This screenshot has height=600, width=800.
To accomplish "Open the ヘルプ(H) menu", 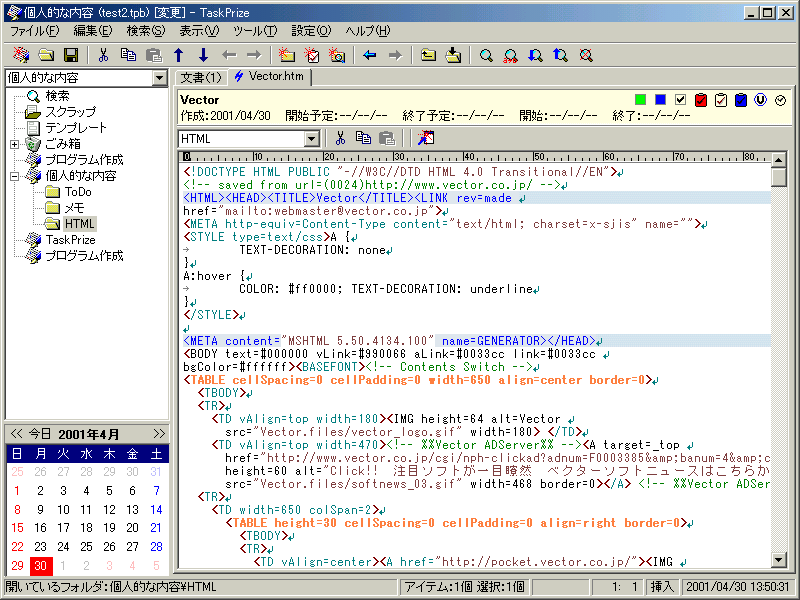I will click(x=367, y=31).
